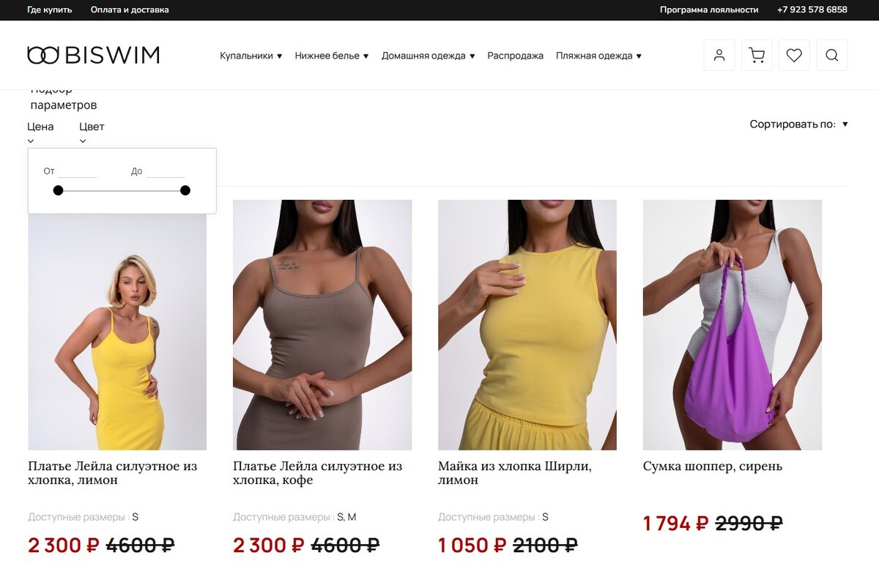Focus the От price input field

tap(78, 171)
